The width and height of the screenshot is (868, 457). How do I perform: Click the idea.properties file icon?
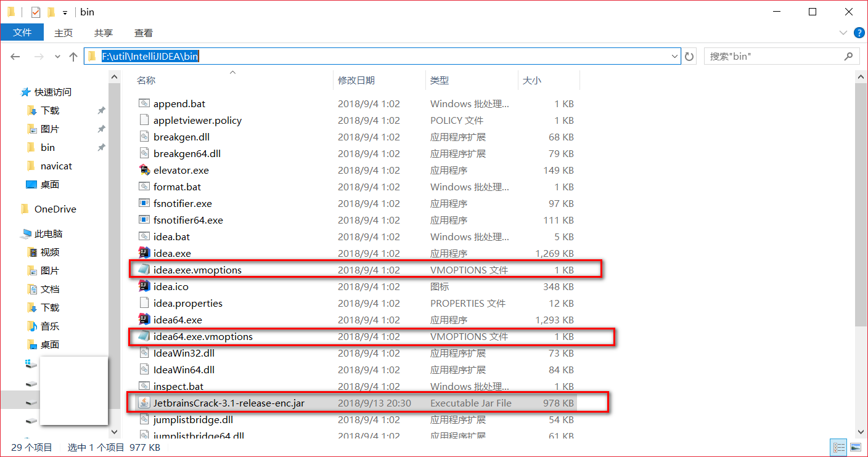[x=144, y=303]
